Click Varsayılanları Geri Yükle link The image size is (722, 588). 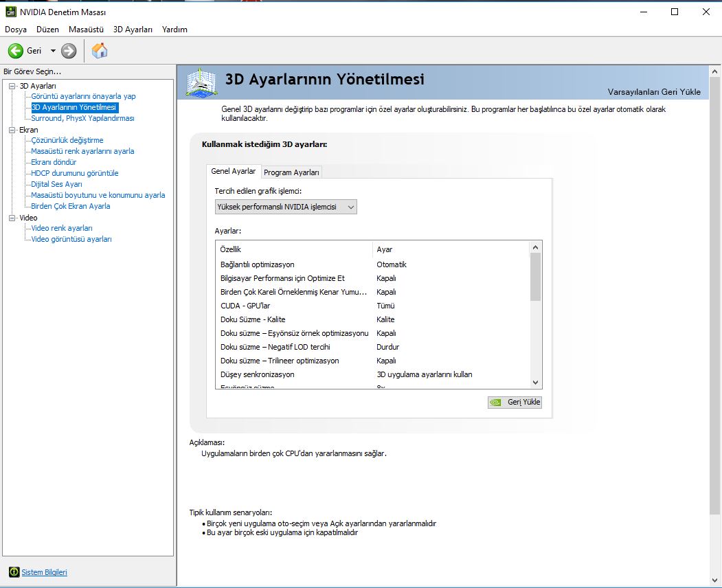coord(654,91)
